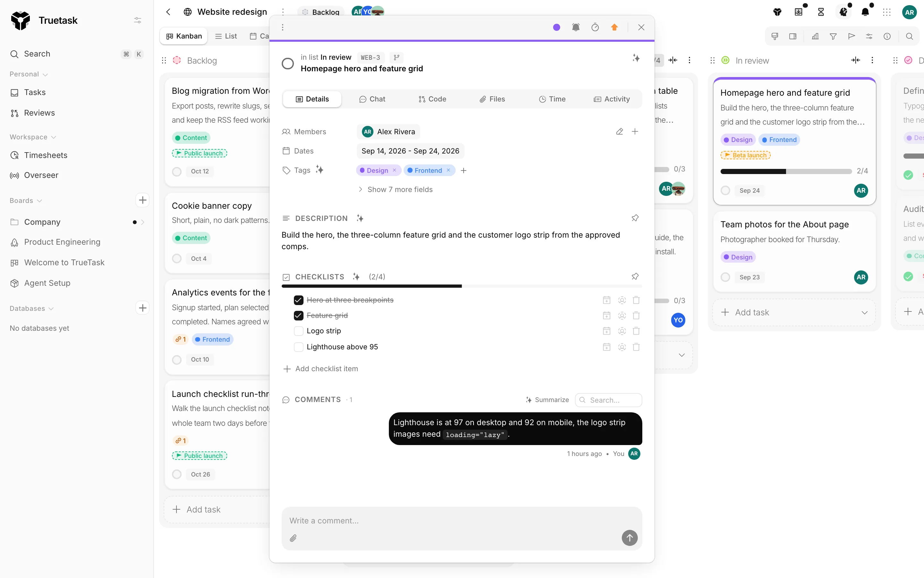
Task: Start the task timer icon
Action: tap(595, 27)
